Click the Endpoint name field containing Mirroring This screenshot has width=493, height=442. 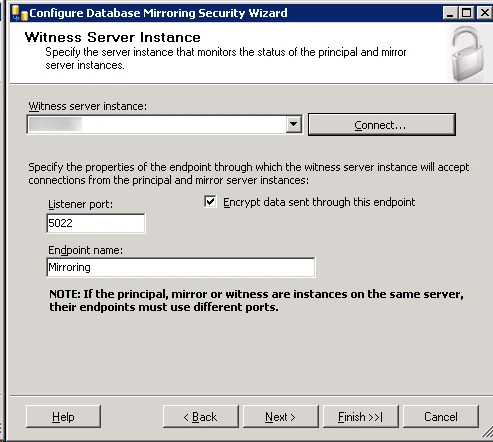(x=181, y=267)
